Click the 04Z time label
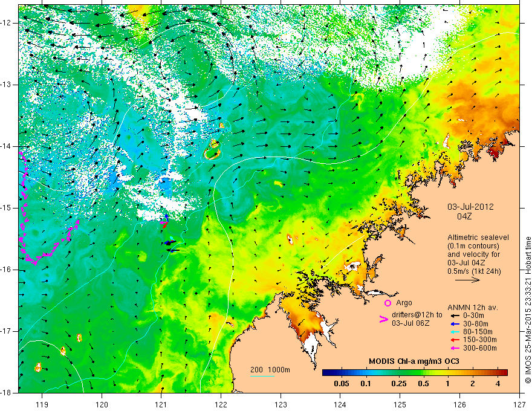Viewport: 532px width, 411px height. tap(464, 216)
